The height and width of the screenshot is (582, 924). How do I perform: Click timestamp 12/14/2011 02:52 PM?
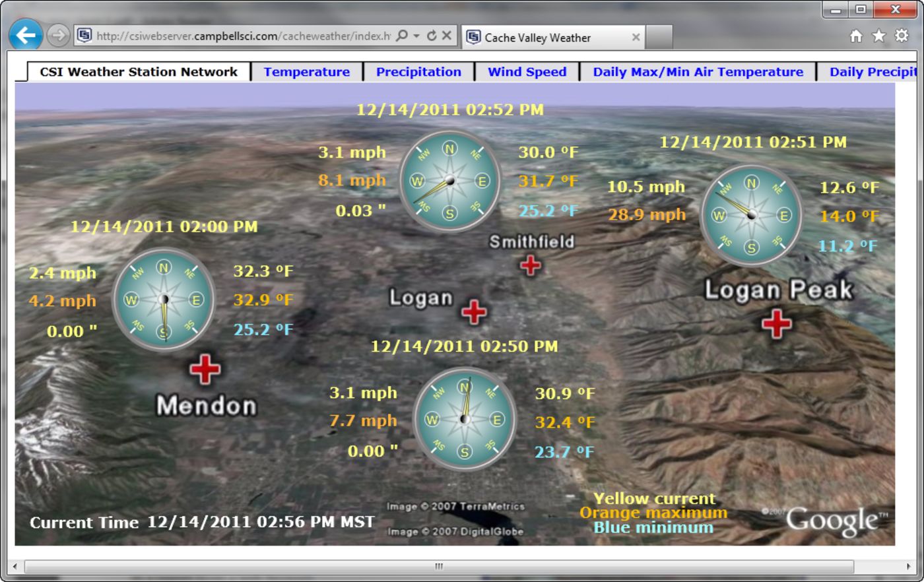pos(450,110)
